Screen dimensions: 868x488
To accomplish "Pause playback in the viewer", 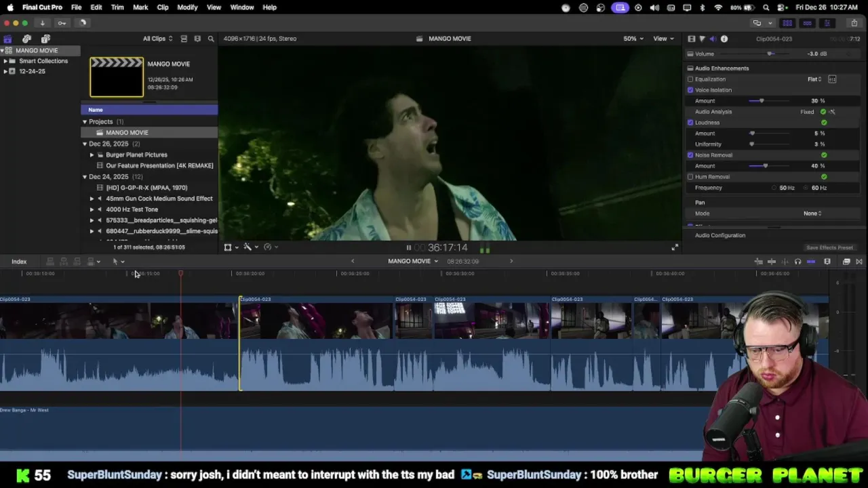I will (x=408, y=247).
